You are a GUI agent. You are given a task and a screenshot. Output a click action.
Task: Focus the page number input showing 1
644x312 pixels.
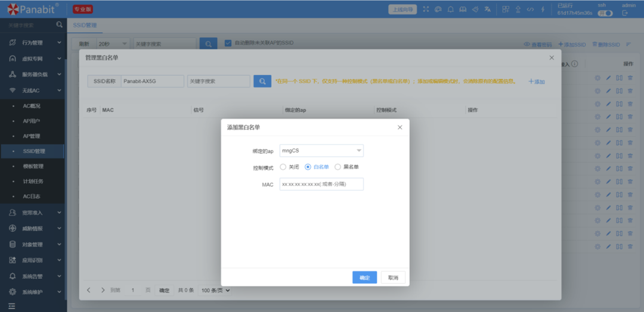pos(133,291)
